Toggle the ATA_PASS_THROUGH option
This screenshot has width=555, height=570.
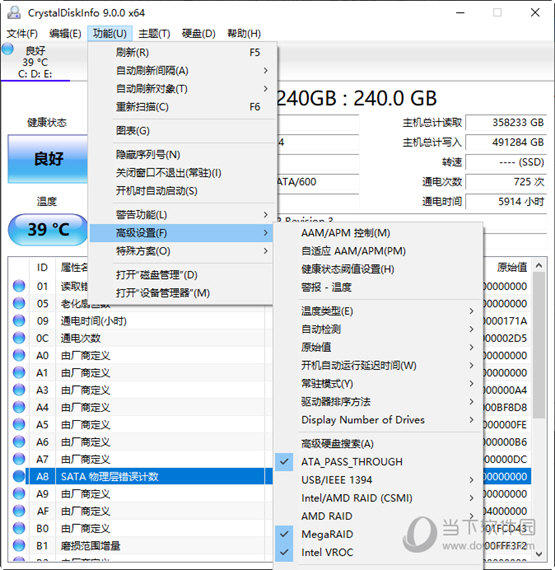point(378,462)
